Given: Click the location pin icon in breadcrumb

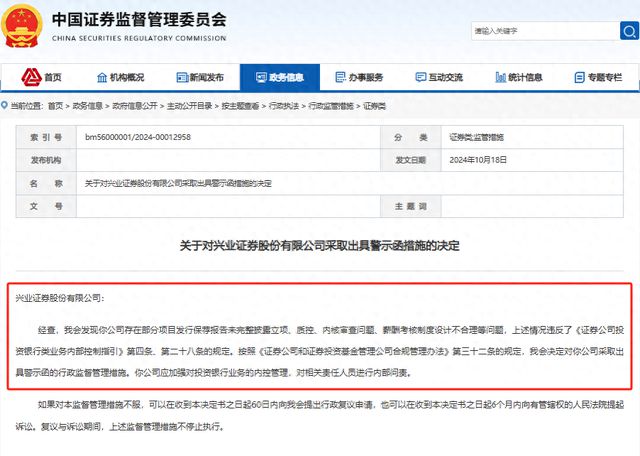Looking at the screenshot, I should click(x=4, y=106).
